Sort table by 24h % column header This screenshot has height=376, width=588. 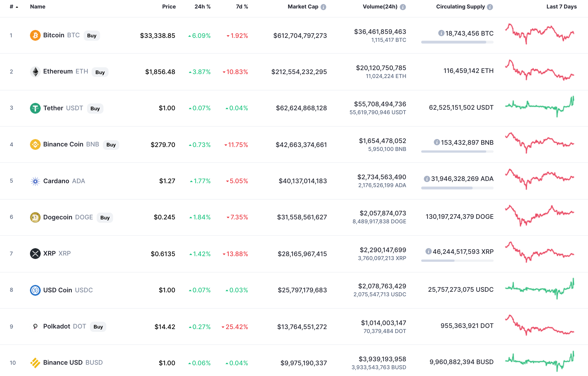(202, 7)
